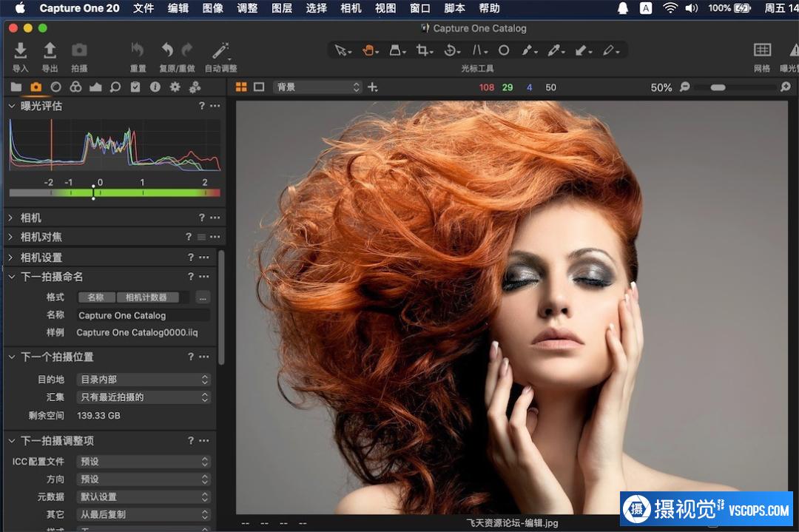Undo with the left 复原/重做 arrow
799x532 pixels.
pyautogui.click(x=168, y=50)
